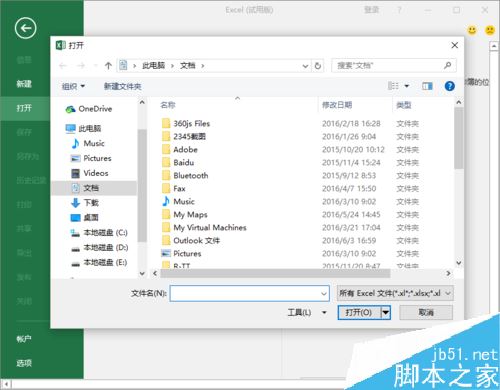
Task: Select the My Virtual Machines folder
Action: [x=204, y=228]
